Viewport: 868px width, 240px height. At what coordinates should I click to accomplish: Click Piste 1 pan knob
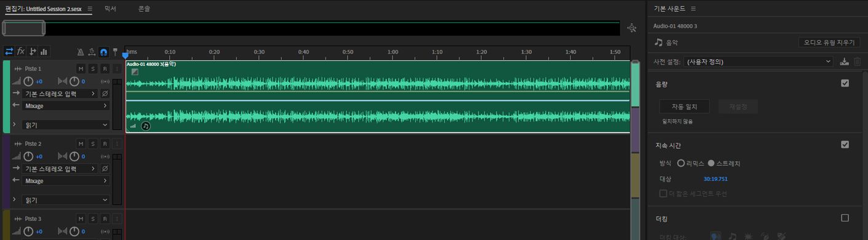[74, 81]
